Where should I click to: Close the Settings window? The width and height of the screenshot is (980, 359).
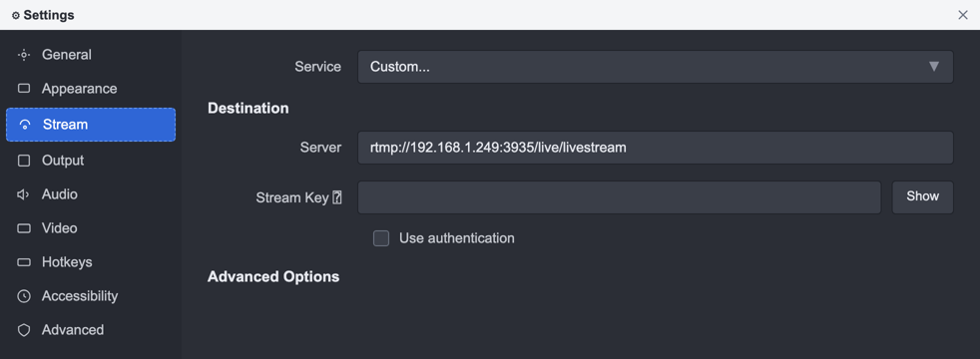962,15
